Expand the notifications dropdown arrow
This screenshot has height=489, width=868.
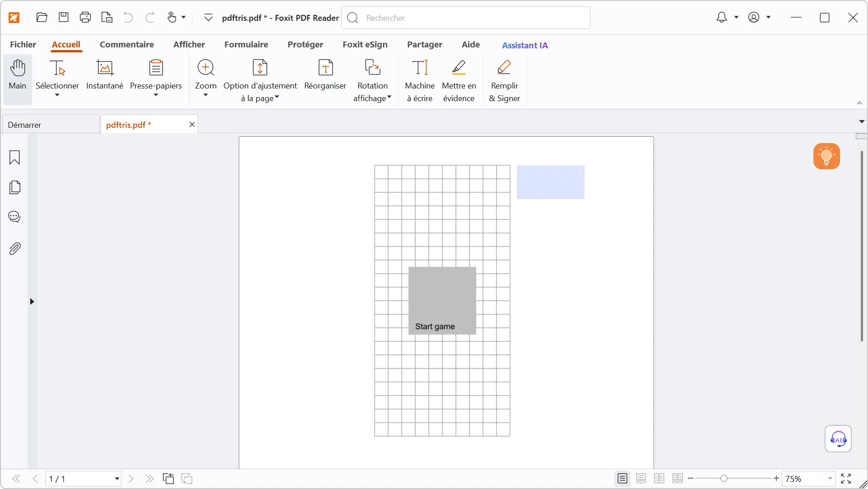[x=737, y=18]
